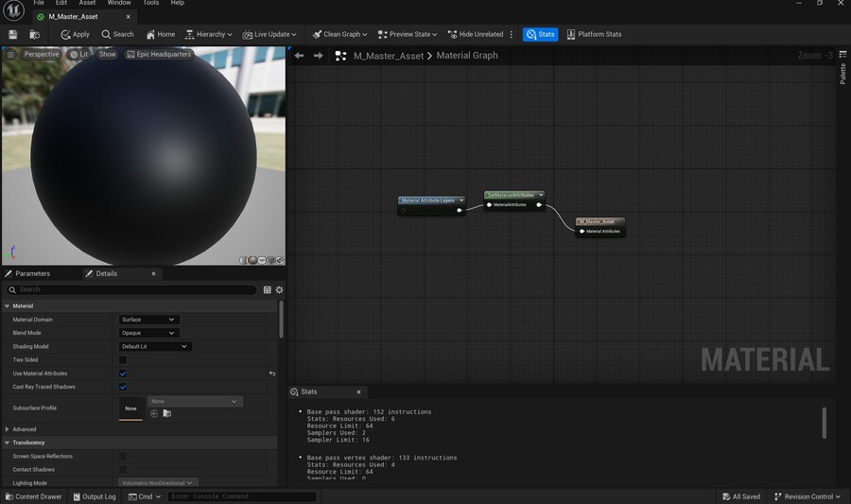Switch to the Parameters tab
851x504 pixels.
coord(32,273)
